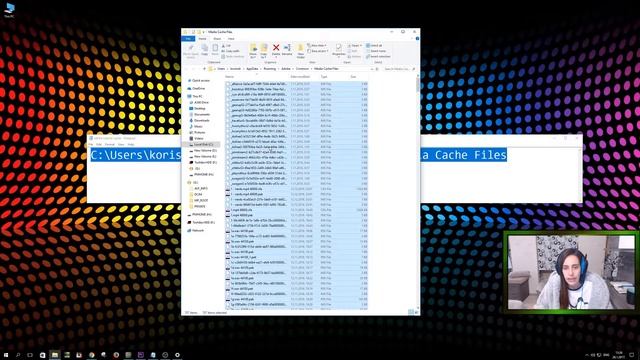640x360 pixels.
Task: Open the Explorer help icon
Action: (x=417, y=38)
